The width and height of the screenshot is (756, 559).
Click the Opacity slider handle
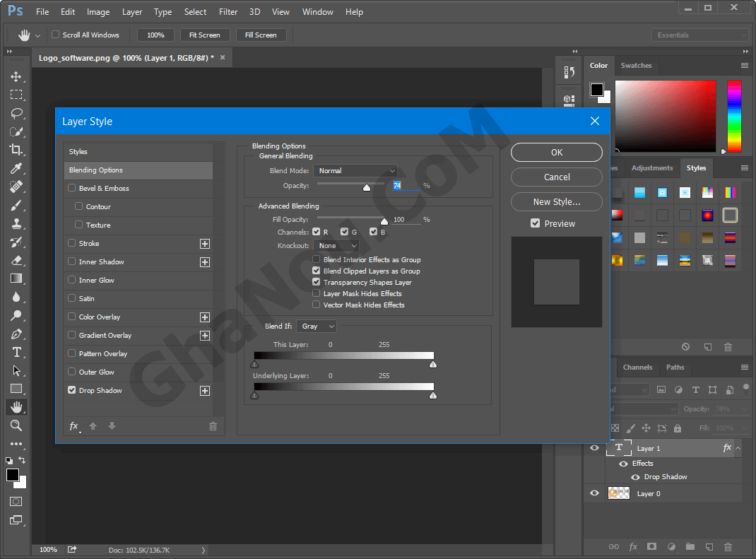[367, 187]
